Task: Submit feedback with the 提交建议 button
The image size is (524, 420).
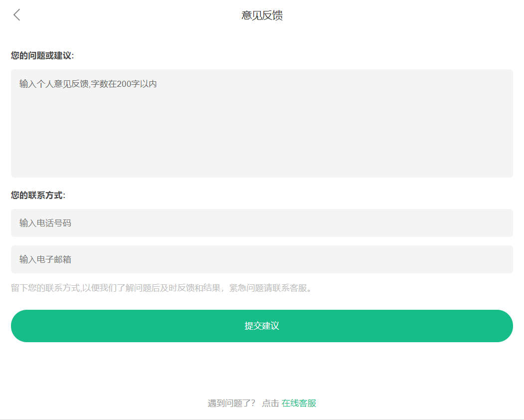Action: tap(262, 326)
